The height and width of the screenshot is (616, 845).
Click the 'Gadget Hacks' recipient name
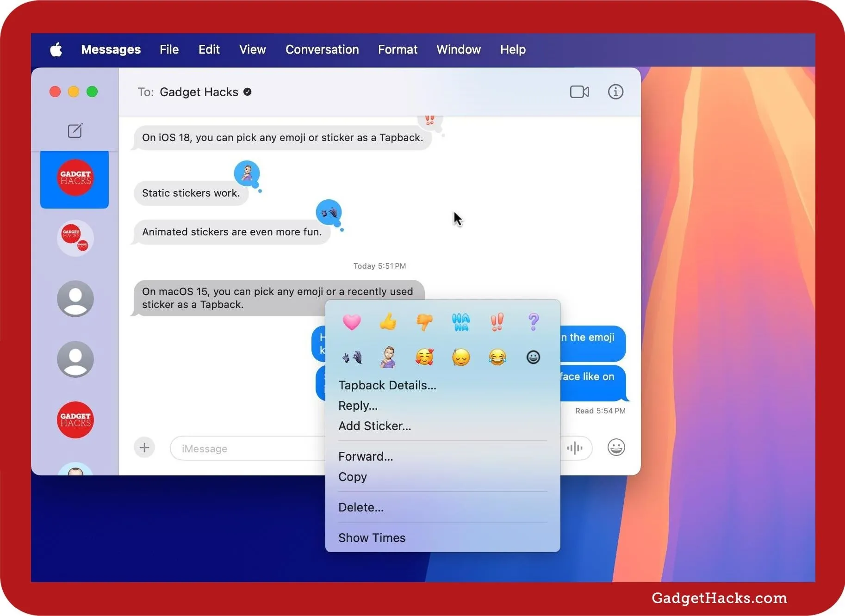point(199,92)
